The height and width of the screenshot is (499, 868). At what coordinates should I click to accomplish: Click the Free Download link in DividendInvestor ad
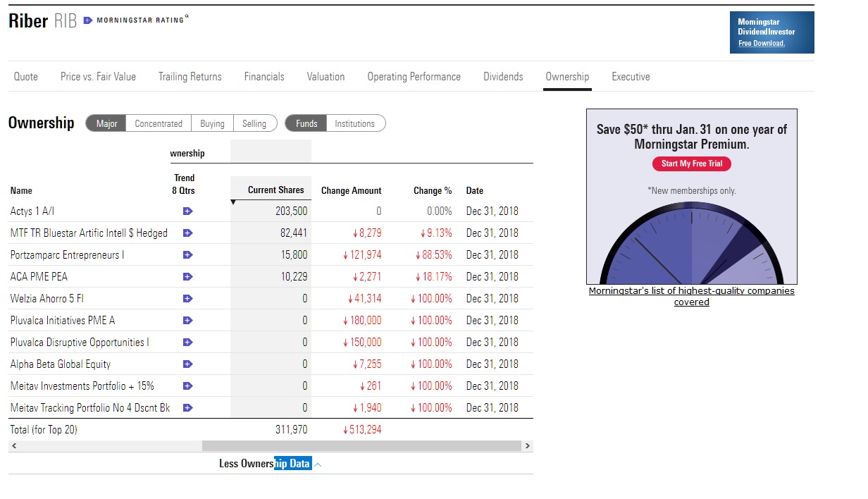pyautogui.click(x=761, y=43)
